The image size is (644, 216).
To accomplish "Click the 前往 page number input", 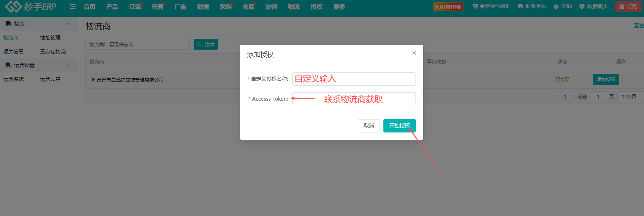I will 598,97.
